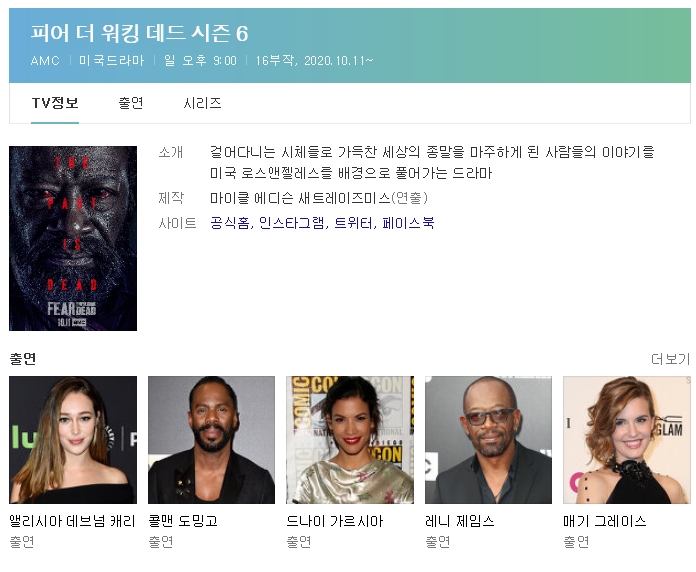The height and width of the screenshot is (572, 696).
Task: Click the name 매기 그레이스
Action: (x=605, y=521)
